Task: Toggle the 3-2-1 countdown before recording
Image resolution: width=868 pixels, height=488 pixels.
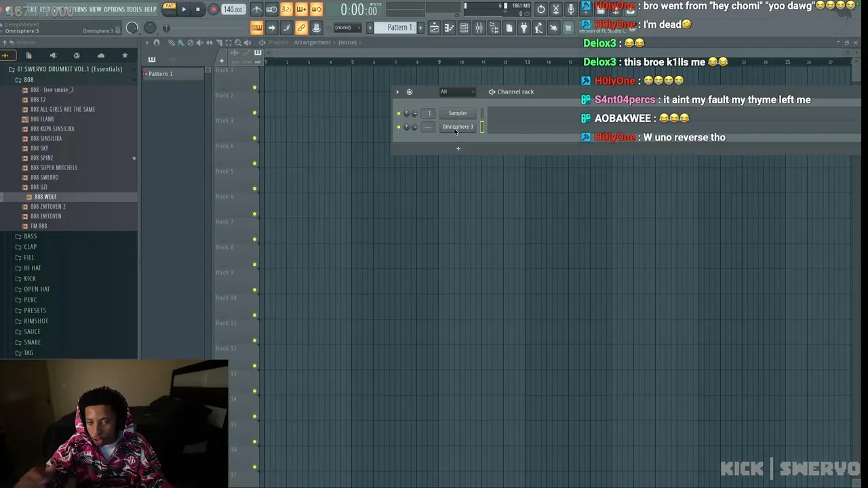Action: pos(286,9)
